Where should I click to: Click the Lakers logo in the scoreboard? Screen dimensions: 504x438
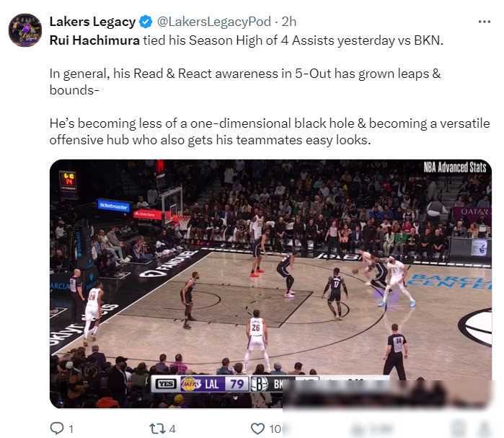coord(190,384)
